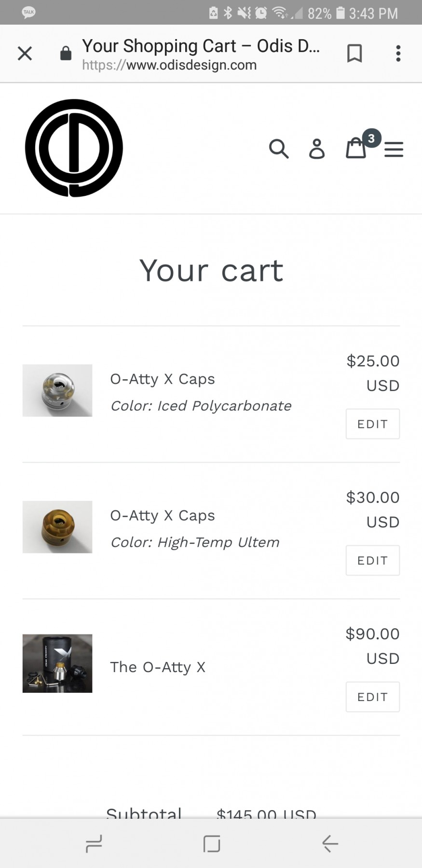This screenshot has height=868, width=422.
Task: Tap the Android back navigation button
Action: [330, 843]
